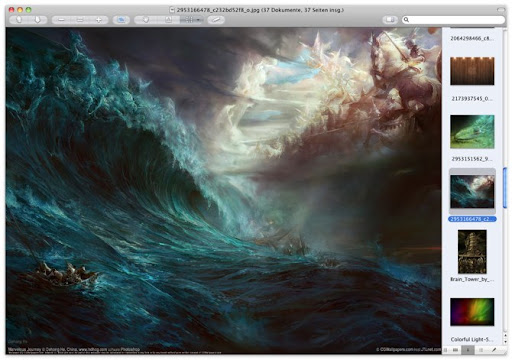Image resolution: width=512 pixels, height=360 pixels.
Task: Select the green lizard thumbnail
Action: pyautogui.click(x=472, y=131)
